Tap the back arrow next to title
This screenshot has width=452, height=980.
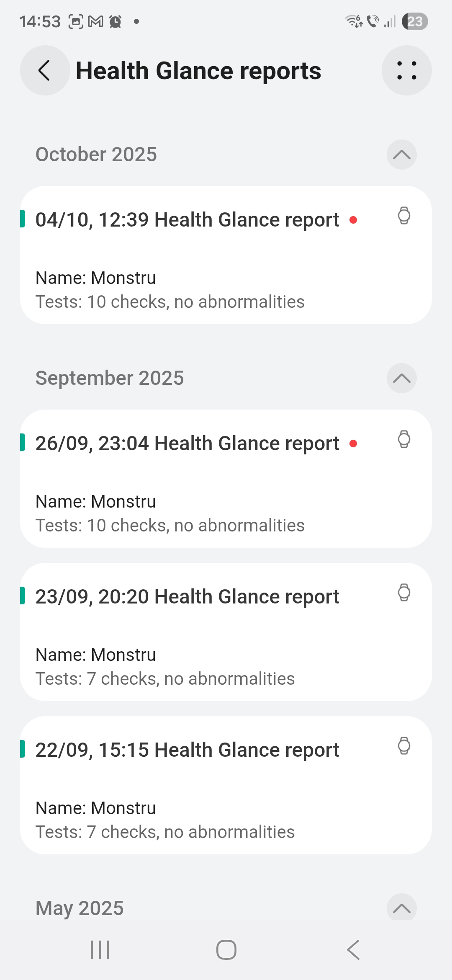click(45, 70)
